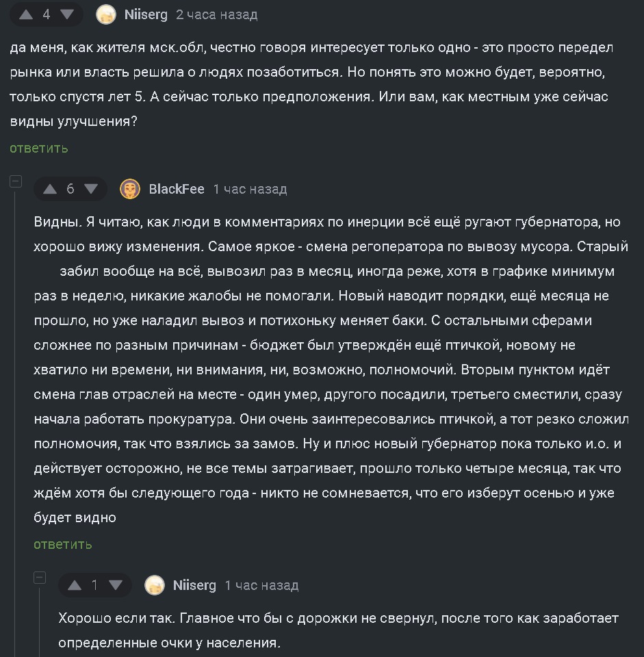Upvote BlackFee's comment
The height and width of the screenshot is (657, 644).
pyautogui.click(x=50, y=190)
